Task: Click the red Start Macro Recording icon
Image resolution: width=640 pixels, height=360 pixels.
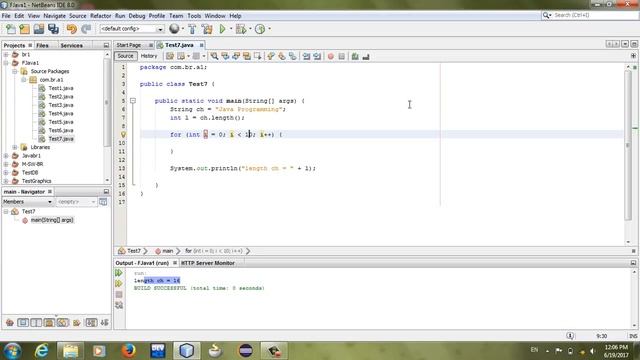Action: (x=331, y=56)
